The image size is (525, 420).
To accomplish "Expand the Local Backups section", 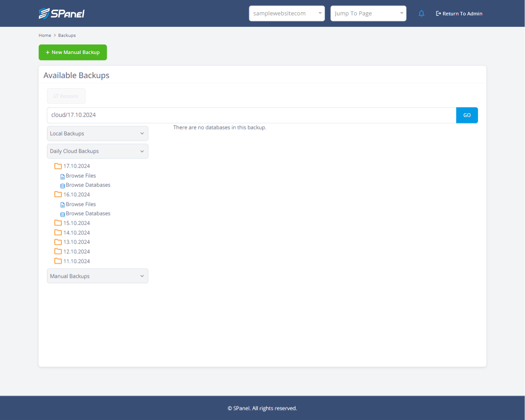I will tap(97, 133).
